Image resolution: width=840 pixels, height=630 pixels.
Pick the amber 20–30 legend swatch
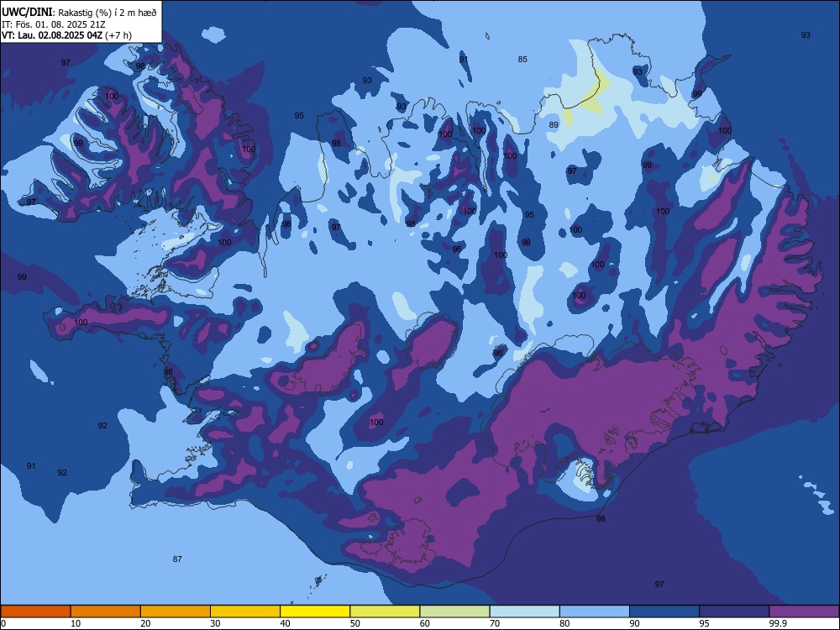176,612
